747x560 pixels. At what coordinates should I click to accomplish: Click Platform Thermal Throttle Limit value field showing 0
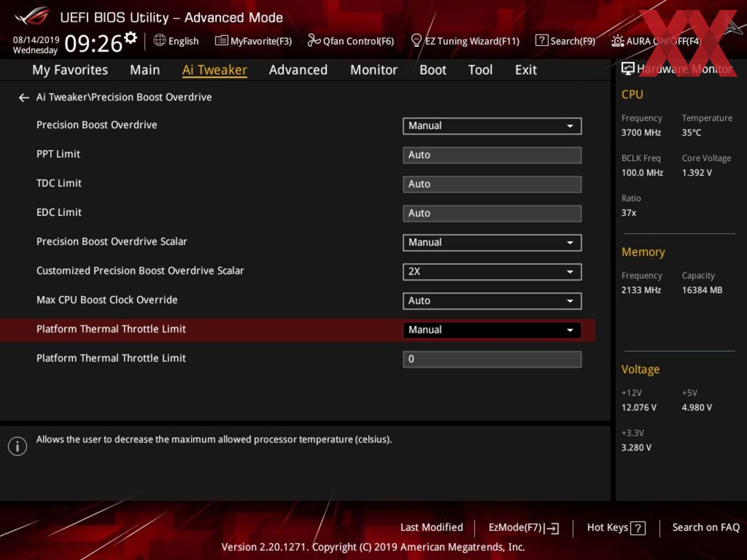[x=492, y=359]
